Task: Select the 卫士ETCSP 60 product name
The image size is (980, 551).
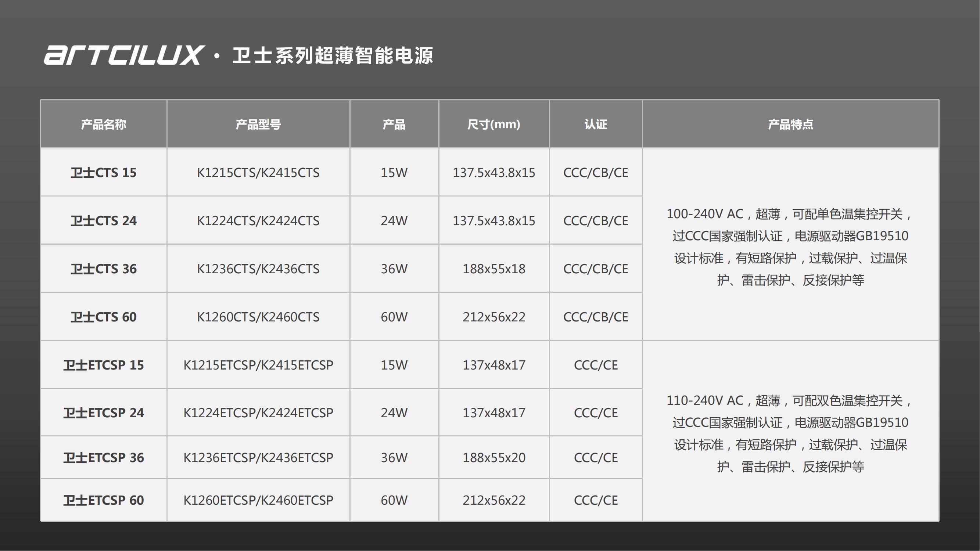Action: pyautogui.click(x=104, y=500)
